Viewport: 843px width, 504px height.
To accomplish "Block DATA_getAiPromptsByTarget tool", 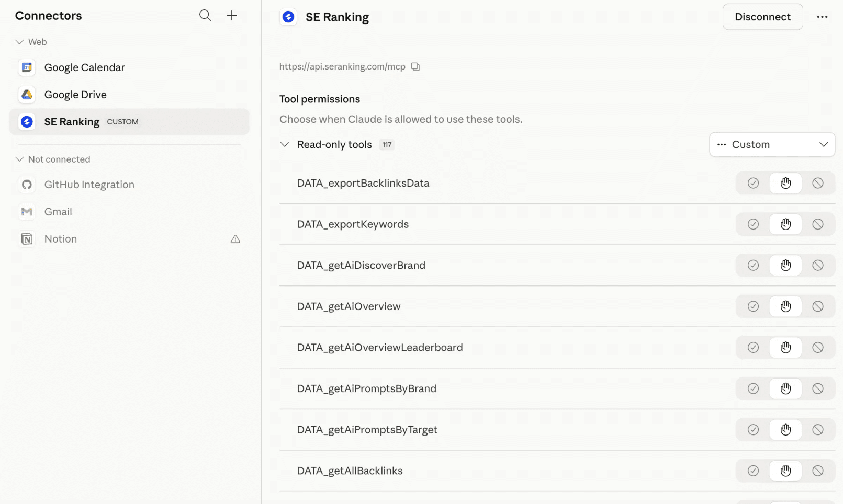I will 818,430.
